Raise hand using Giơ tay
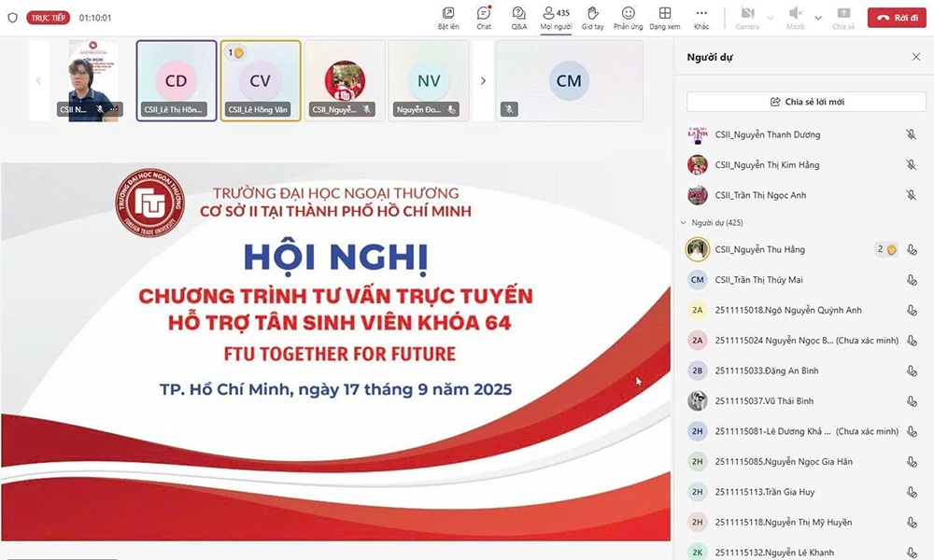This screenshot has width=934, height=560. (592, 14)
